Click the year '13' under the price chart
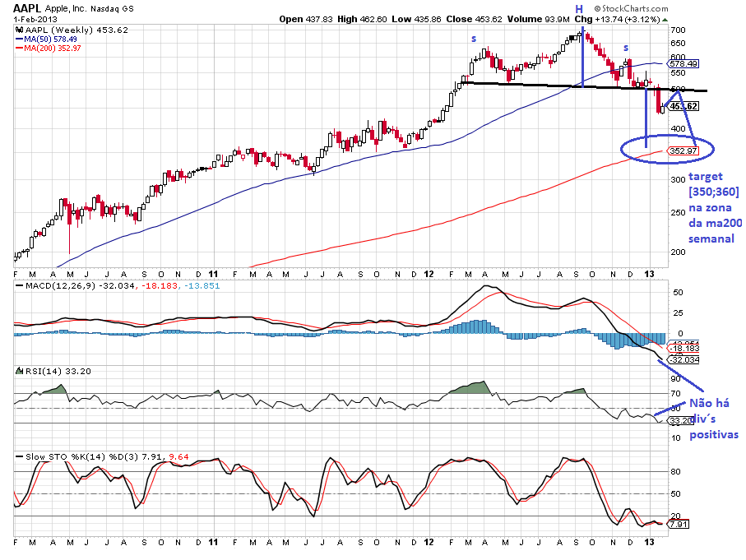 coord(649,274)
